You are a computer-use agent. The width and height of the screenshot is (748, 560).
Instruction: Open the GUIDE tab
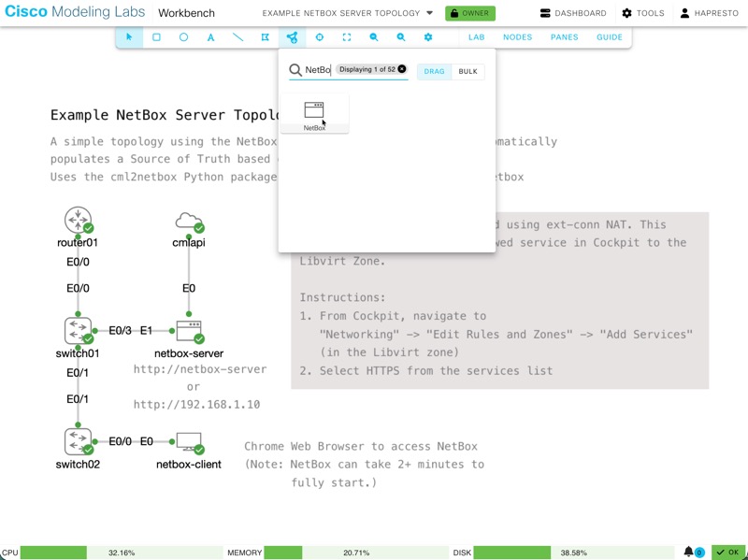click(x=609, y=37)
